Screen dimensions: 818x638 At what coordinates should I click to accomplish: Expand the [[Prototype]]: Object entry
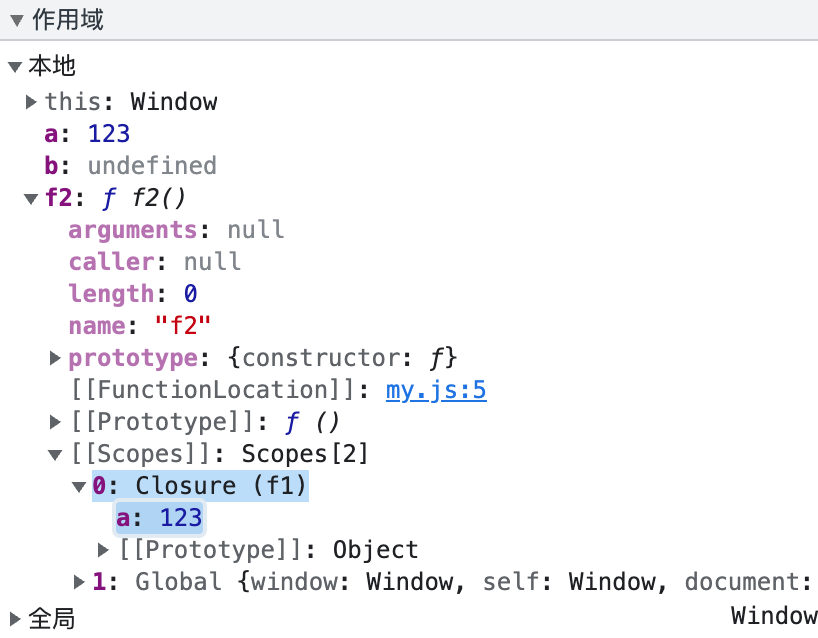(x=103, y=550)
